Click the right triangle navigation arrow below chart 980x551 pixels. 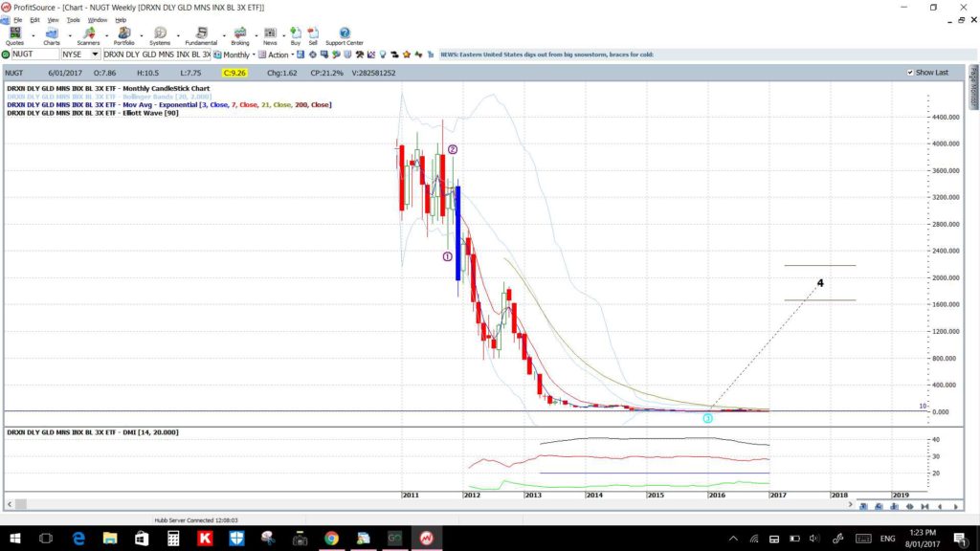(956, 507)
